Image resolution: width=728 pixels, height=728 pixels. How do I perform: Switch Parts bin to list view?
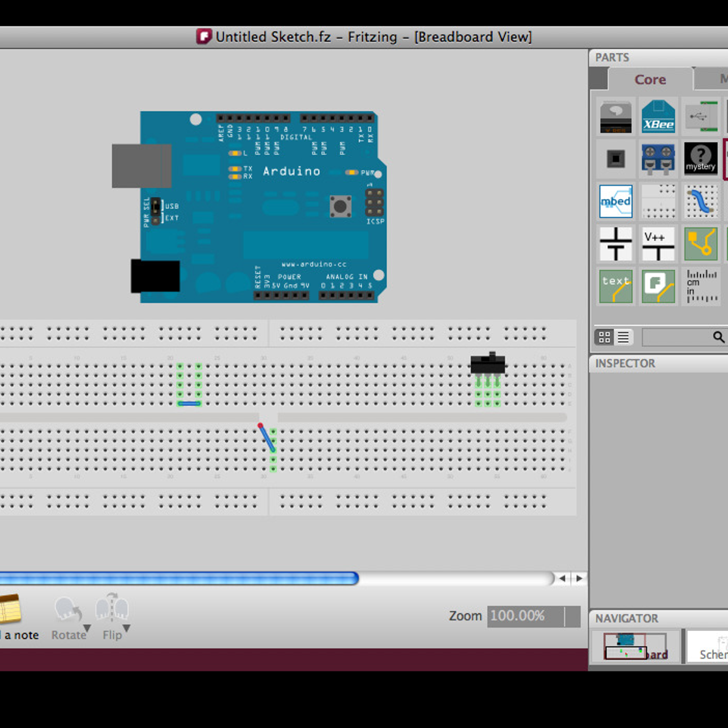(x=623, y=337)
